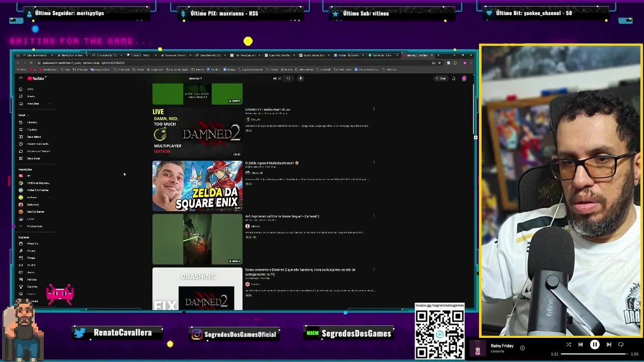Open the browser three-dot menu
Image resolution: width=644 pixels, height=362 pixels.
point(471,63)
